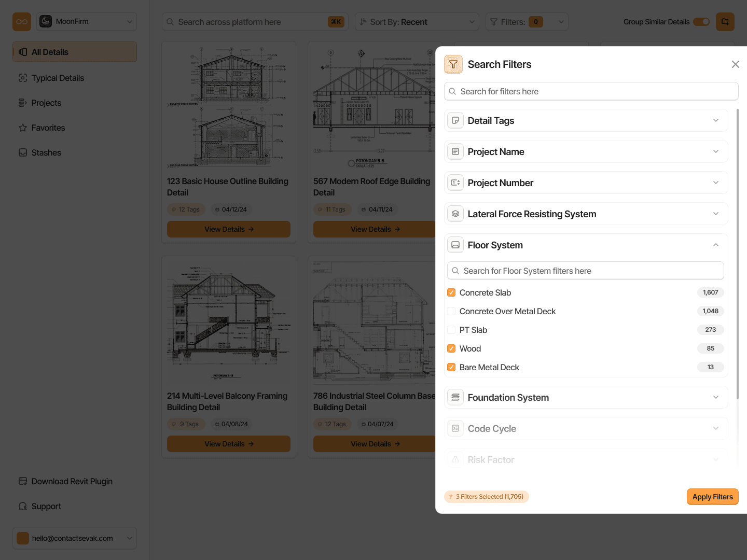Click the 3 Filters Selected badge
The width and height of the screenshot is (747, 560).
pyautogui.click(x=487, y=497)
